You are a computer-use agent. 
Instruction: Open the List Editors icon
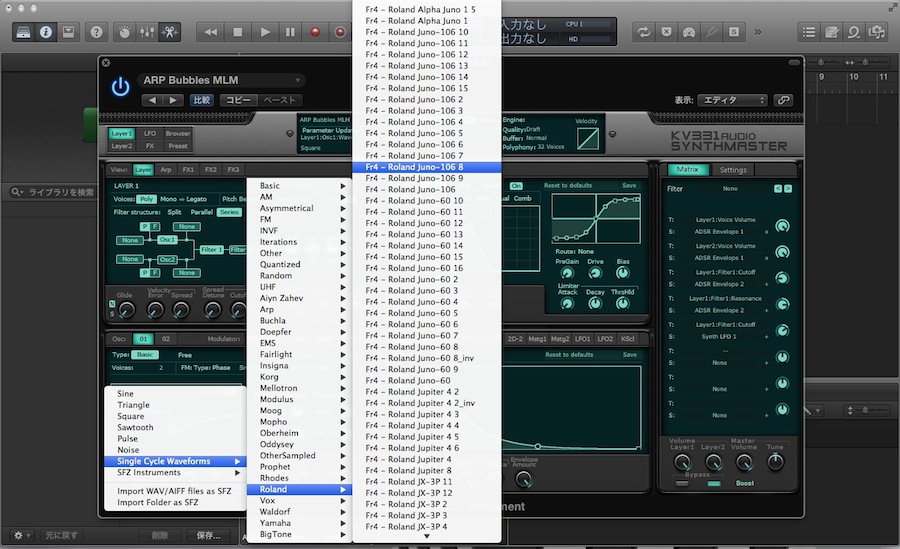809,32
